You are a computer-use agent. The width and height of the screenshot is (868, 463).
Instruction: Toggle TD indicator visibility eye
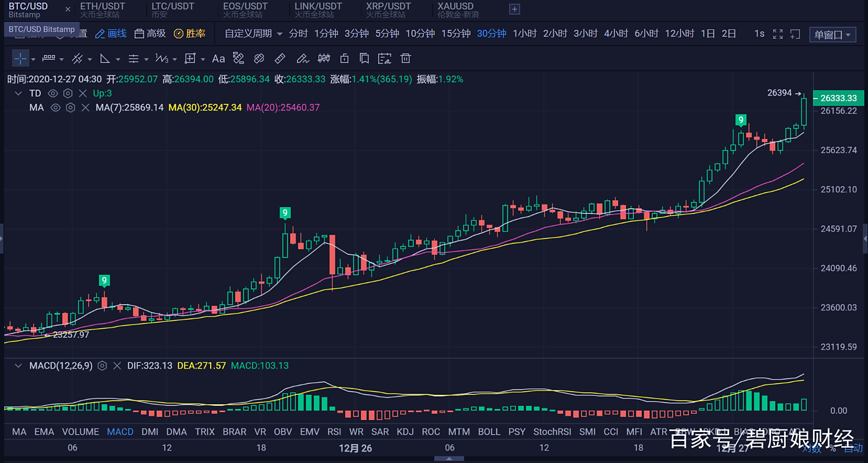(x=53, y=93)
